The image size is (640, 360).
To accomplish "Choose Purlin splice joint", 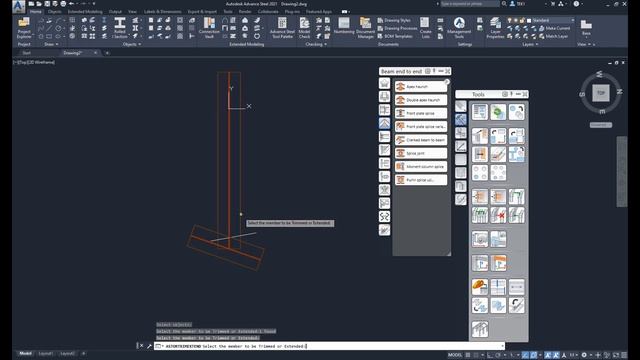I will point(421,180).
